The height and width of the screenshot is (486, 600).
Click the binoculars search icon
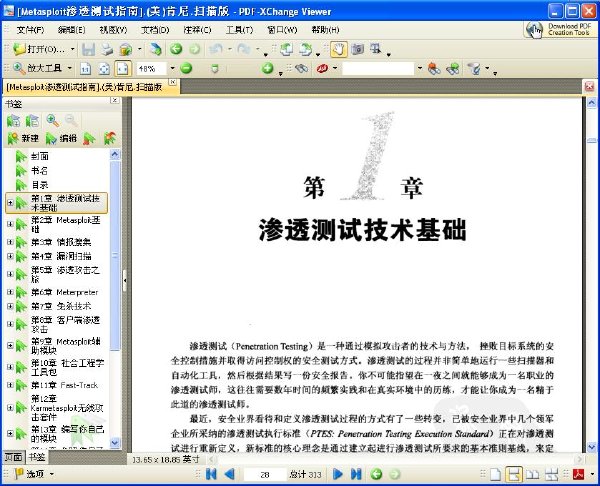click(302, 68)
